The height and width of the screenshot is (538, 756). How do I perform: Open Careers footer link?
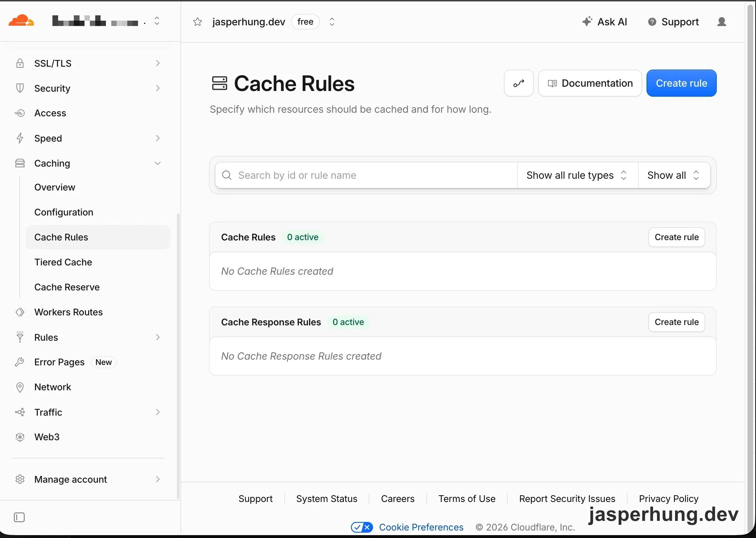pyautogui.click(x=398, y=498)
